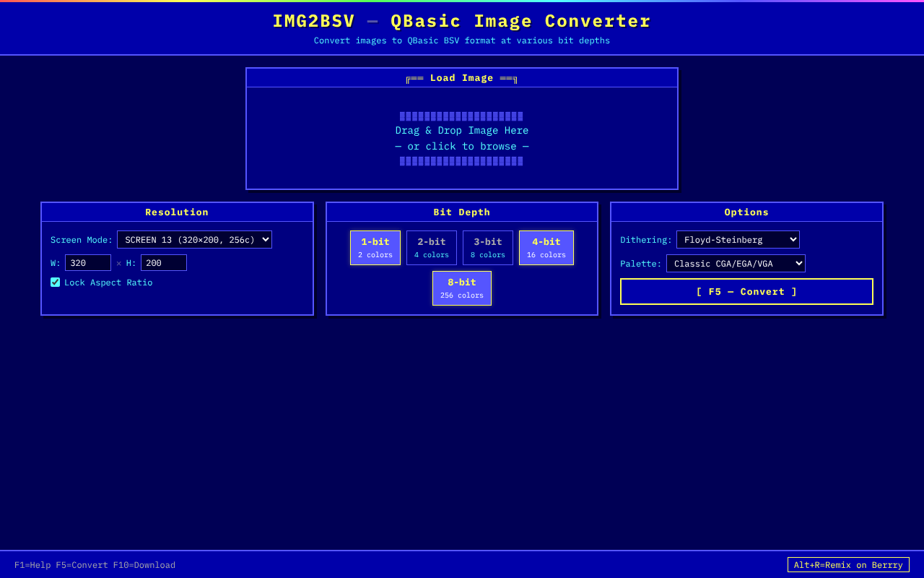Screen dimensions: 924x578
Task: Click the F1=Help F5=Convert F10=Download status text
Action: tap(95, 565)
